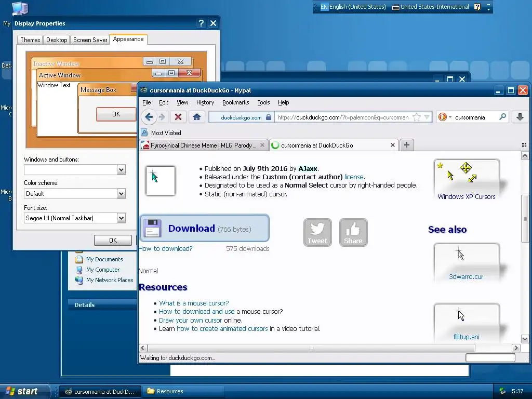The image size is (532, 399).
Task: Click OK in Display Properties dialog
Action: [x=113, y=240]
